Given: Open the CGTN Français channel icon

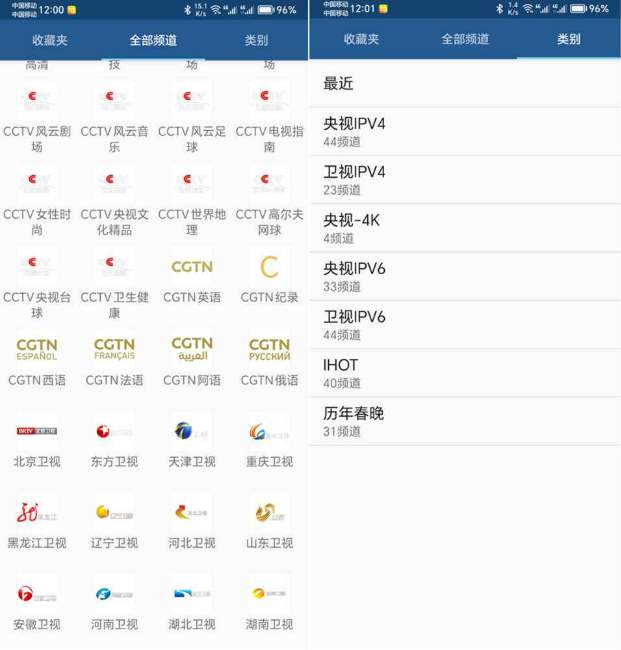Looking at the screenshot, I should click(114, 349).
